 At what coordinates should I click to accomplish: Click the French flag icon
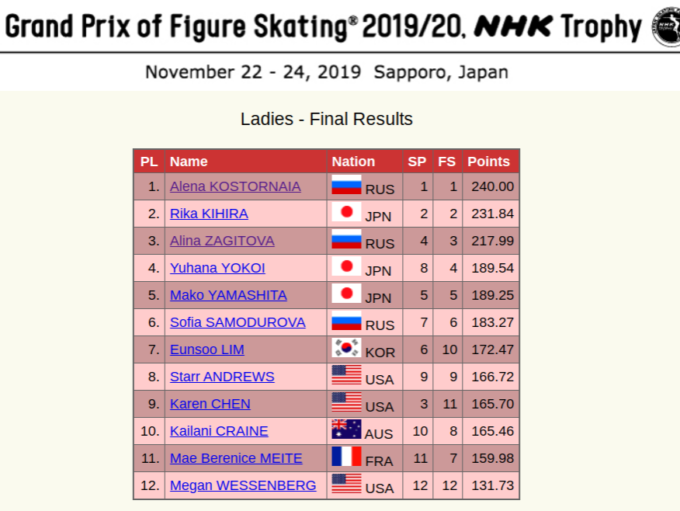(x=346, y=456)
